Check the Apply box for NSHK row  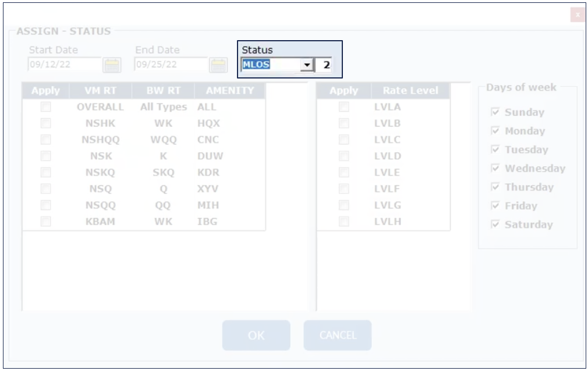tap(46, 123)
